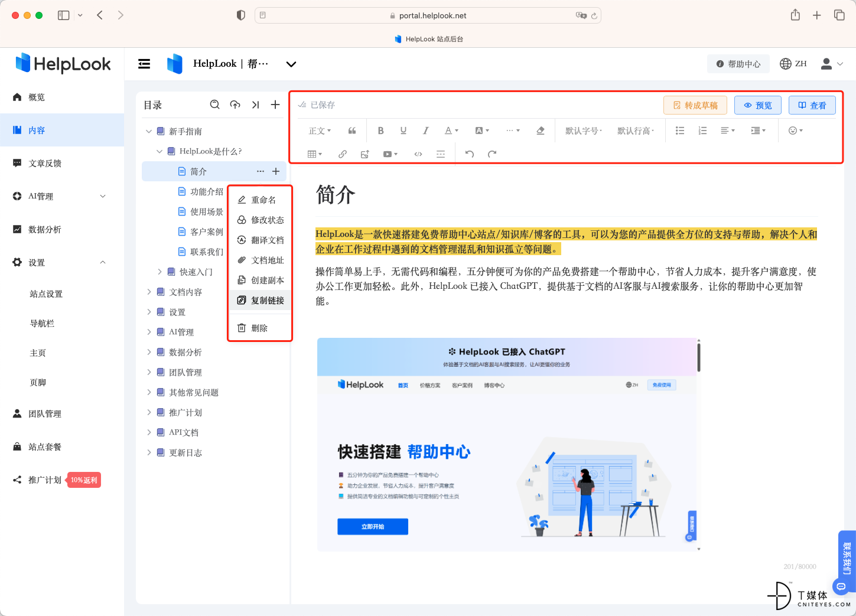Open the text alignment dropdown
Screen dimensions: 856x616
click(728, 131)
